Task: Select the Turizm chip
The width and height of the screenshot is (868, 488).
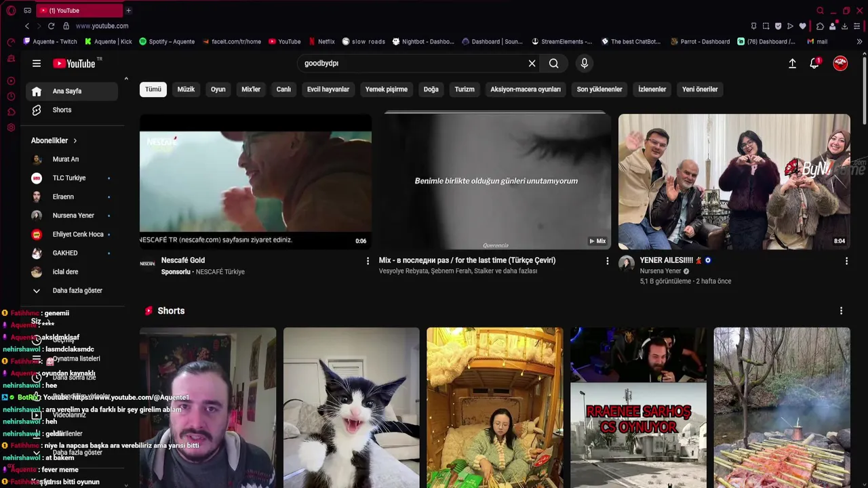Action: point(465,89)
